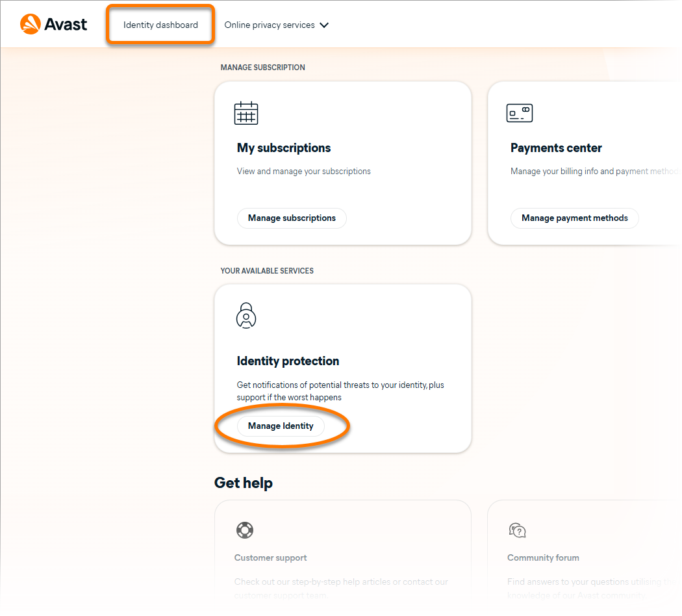Click 'View and manage your subscriptions' text

tap(303, 172)
